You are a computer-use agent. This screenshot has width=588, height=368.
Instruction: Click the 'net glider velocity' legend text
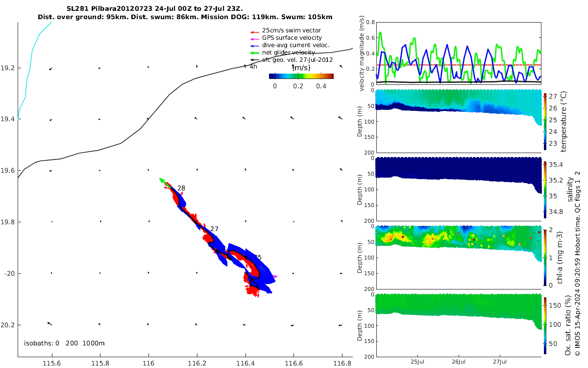[x=289, y=53]
